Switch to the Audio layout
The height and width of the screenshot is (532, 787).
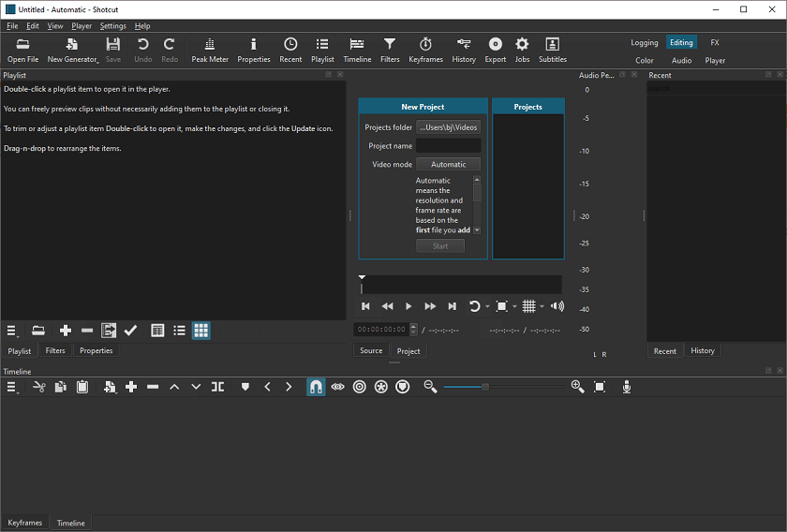682,60
